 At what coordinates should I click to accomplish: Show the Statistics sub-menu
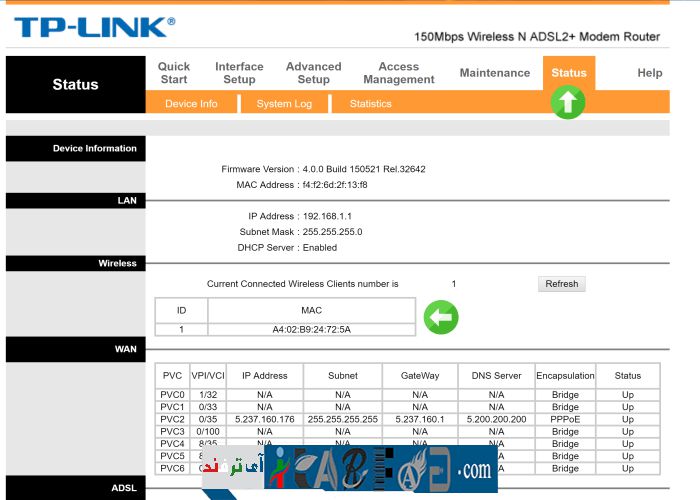[370, 104]
